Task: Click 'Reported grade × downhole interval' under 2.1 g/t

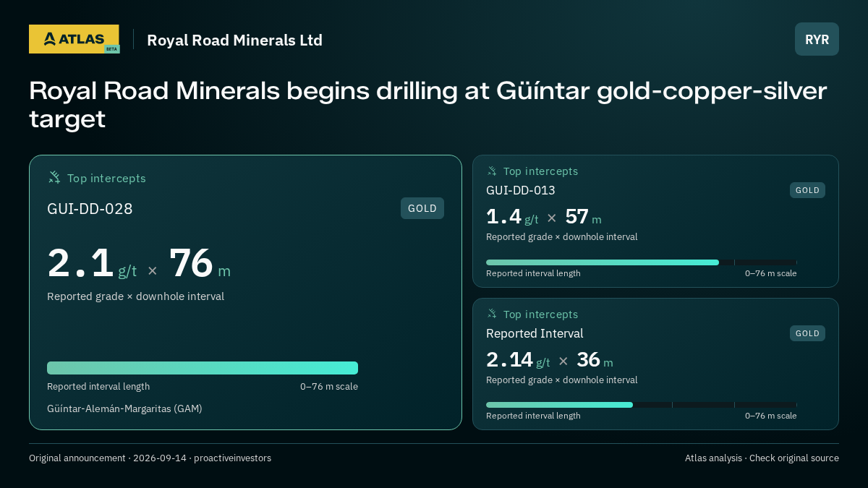Action: pos(135,296)
